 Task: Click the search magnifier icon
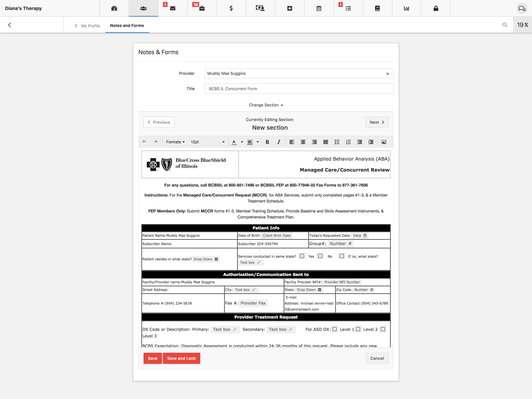tap(505, 25)
